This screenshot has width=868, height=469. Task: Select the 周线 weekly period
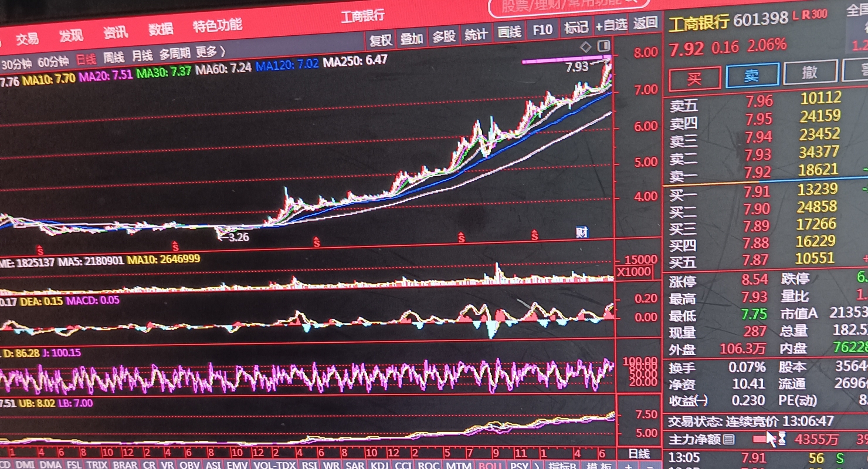point(114,58)
